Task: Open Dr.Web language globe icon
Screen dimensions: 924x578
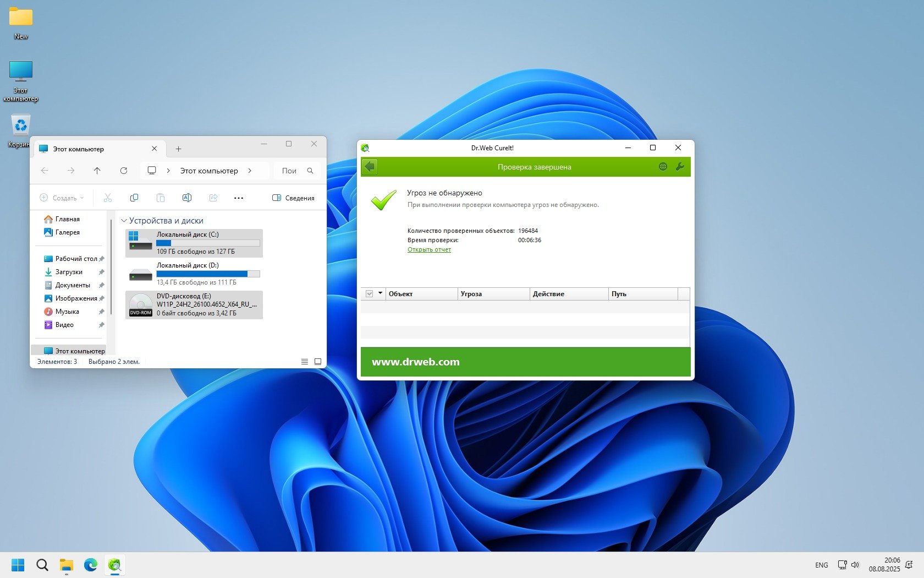Action: tap(663, 167)
